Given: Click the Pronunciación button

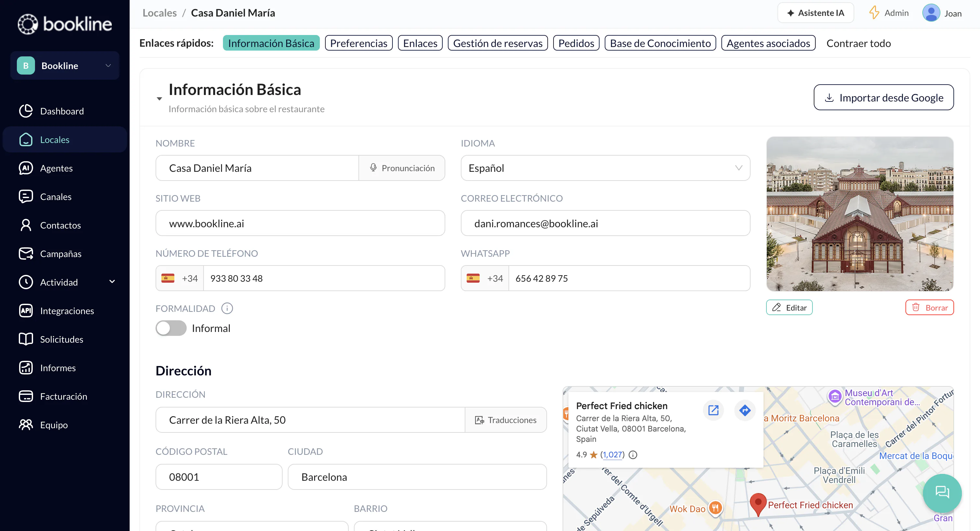Looking at the screenshot, I should pyautogui.click(x=402, y=168).
